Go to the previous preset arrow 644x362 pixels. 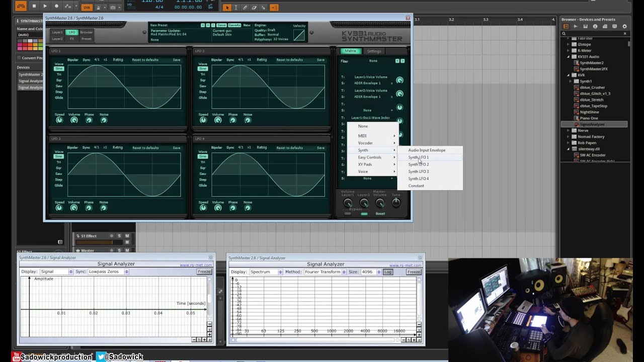(203, 25)
